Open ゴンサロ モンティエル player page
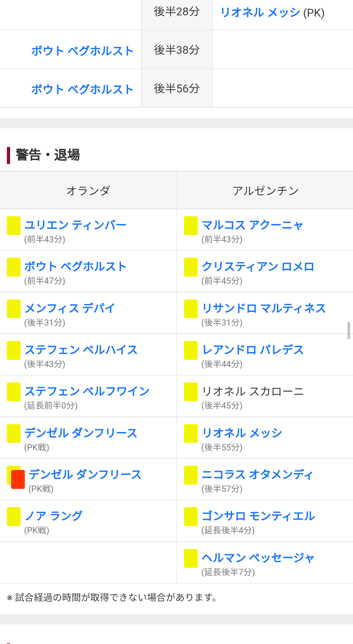 [258, 516]
